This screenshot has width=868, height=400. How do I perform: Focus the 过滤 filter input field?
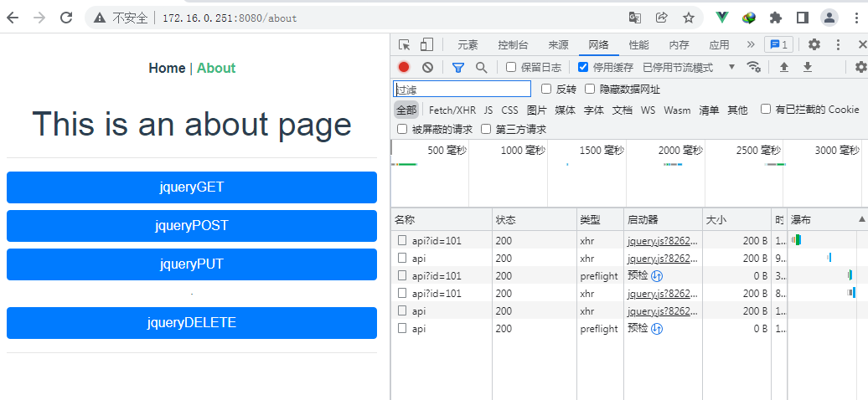click(462, 89)
